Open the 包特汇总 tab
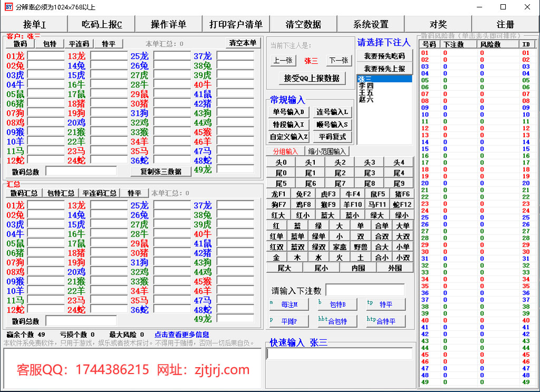 (61, 193)
